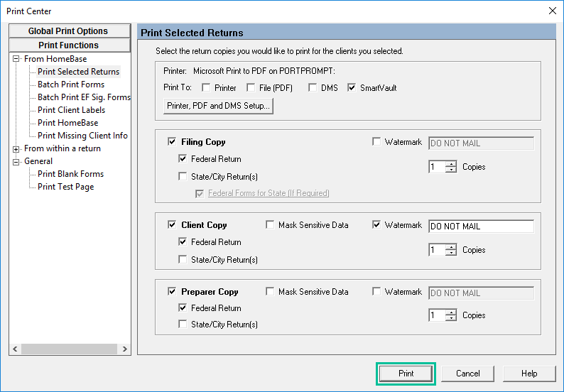Uncheck the SmartVault checkbox

352,88
